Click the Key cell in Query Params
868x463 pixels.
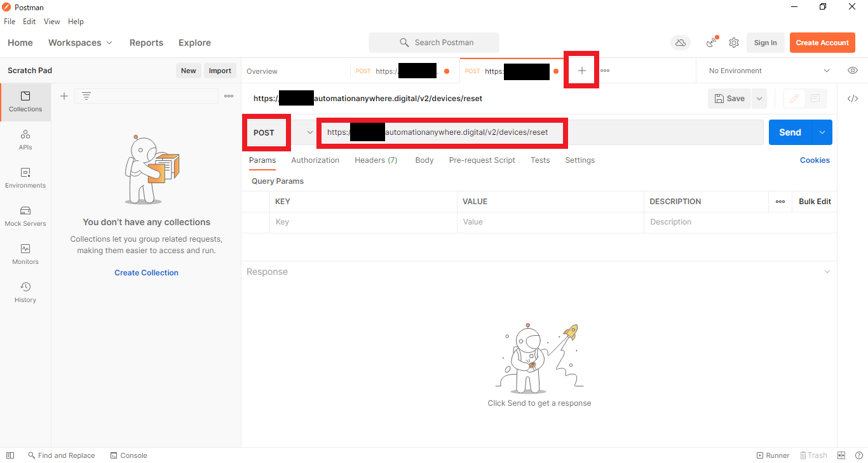coord(363,222)
